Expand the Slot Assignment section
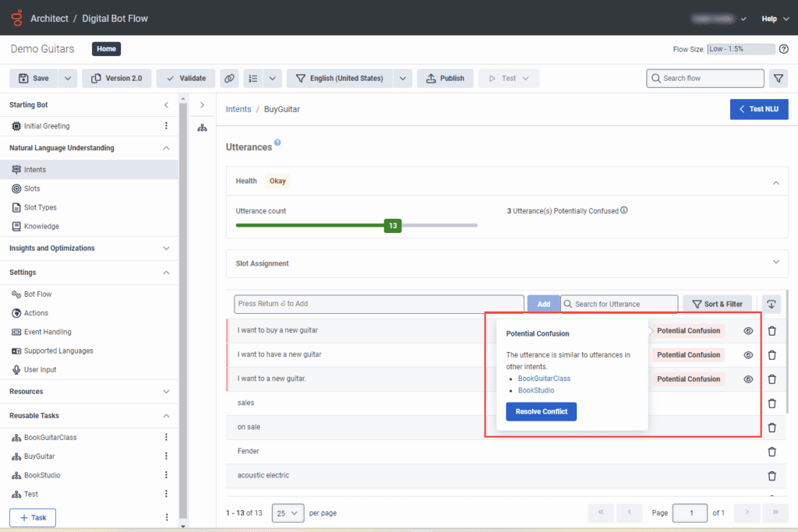The width and height of the screenshot is (798, 532). [x=775, y=263]
